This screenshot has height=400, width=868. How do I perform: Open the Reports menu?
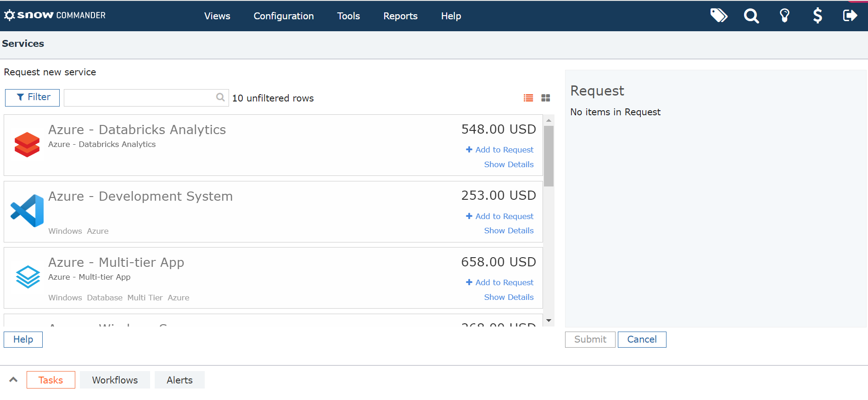tap(400, 16)
